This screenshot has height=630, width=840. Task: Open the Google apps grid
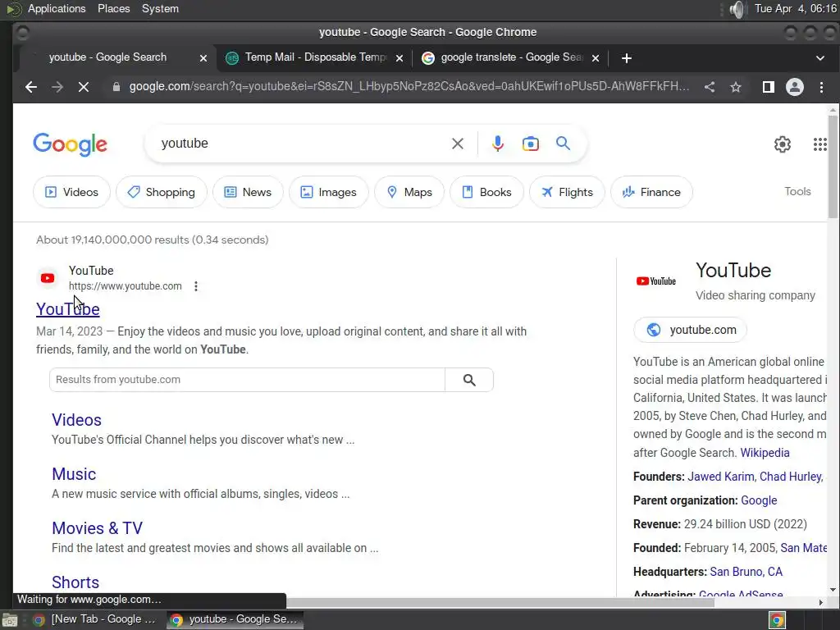819,144
